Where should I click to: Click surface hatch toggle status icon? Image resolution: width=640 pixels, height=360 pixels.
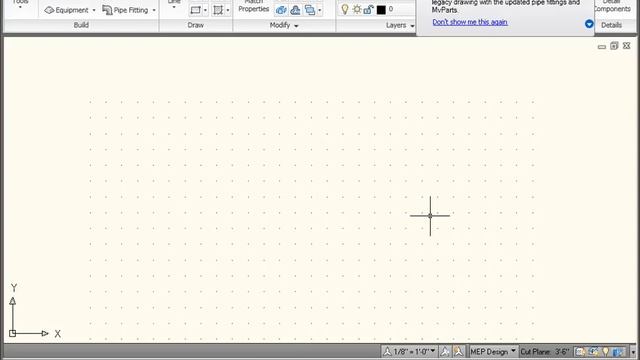[x=580, y=351]
